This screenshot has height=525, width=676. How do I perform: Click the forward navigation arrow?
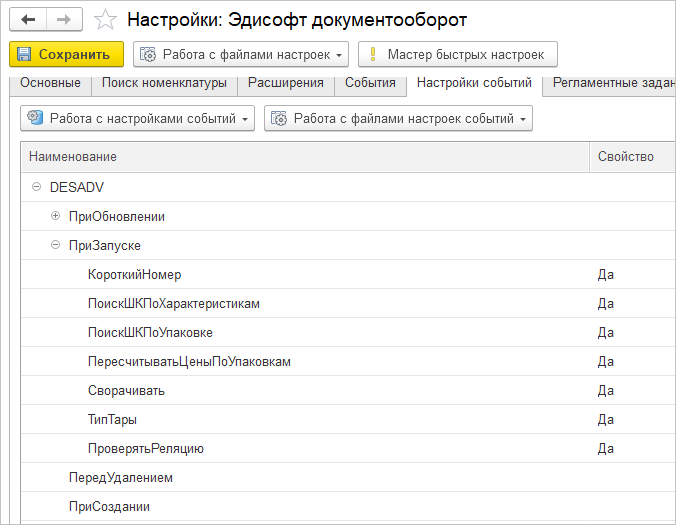pyautogui.click(x=64, y=20)
